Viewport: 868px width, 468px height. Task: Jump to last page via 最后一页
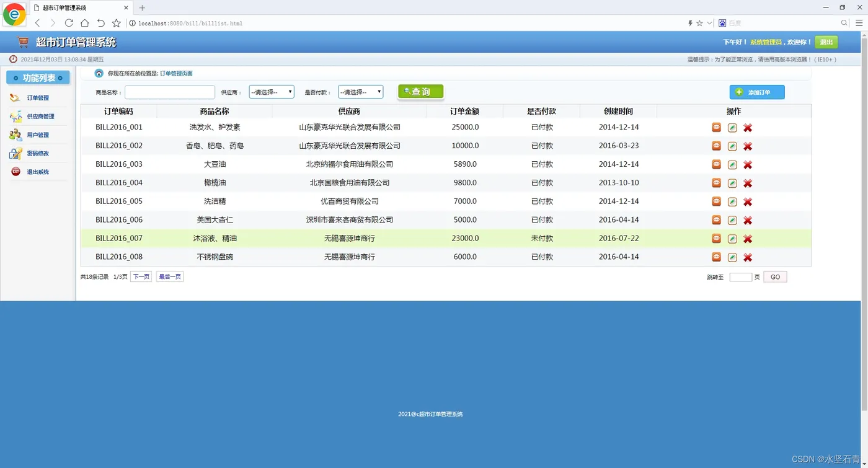click(x=170, y=276)
